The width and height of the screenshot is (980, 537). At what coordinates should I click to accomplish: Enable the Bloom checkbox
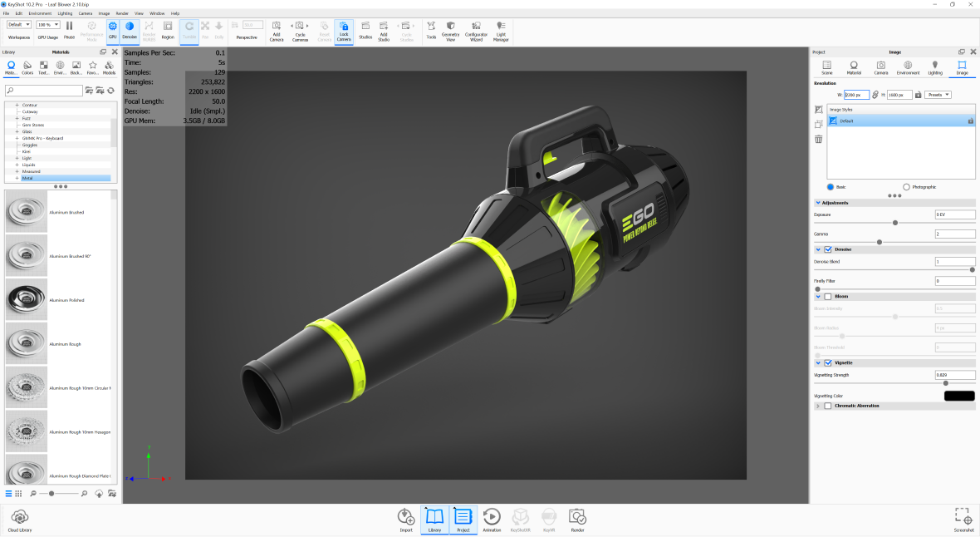click(x=828, y=296)
